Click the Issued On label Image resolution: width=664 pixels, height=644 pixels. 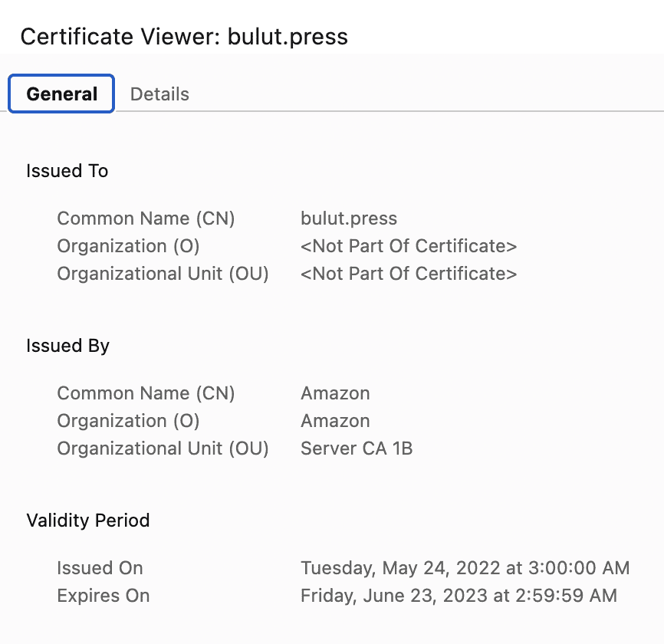coord(100,568)
